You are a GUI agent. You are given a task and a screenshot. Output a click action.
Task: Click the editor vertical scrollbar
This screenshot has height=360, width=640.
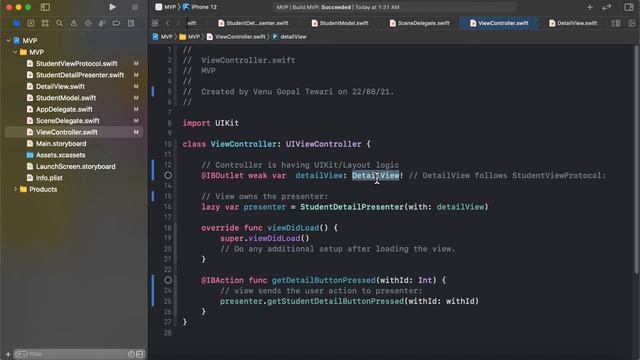[636, 159]
